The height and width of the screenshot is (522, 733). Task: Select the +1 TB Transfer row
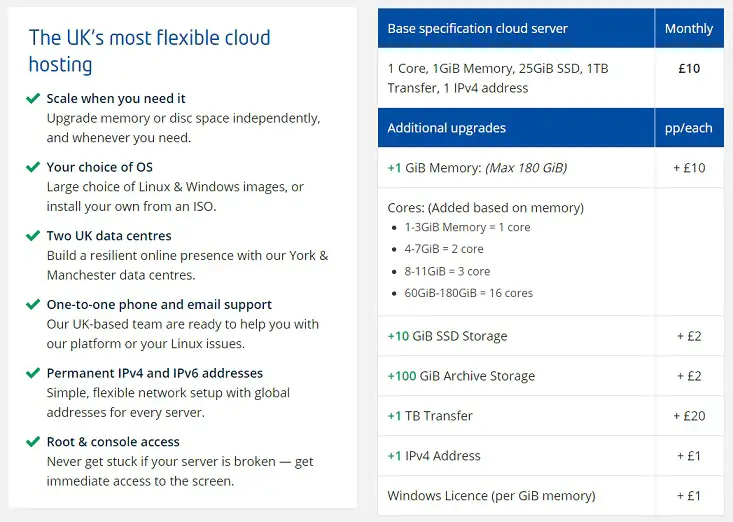pos(551,416)
